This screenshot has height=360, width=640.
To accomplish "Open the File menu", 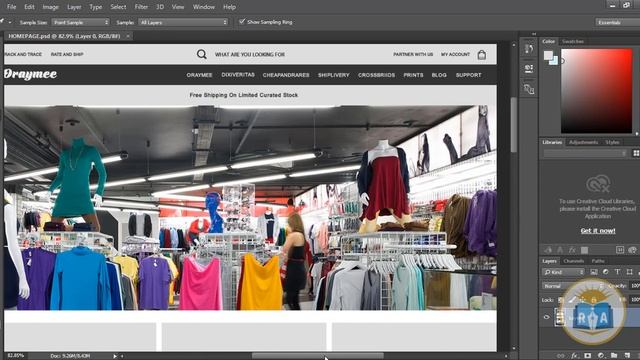I will (11, 7).
